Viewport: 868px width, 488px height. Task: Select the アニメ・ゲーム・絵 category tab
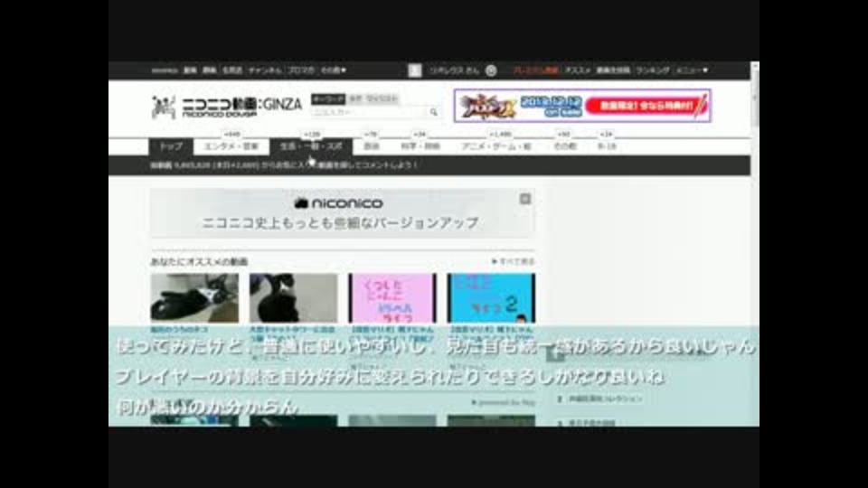pyautogui.click(x=496, y=146)
